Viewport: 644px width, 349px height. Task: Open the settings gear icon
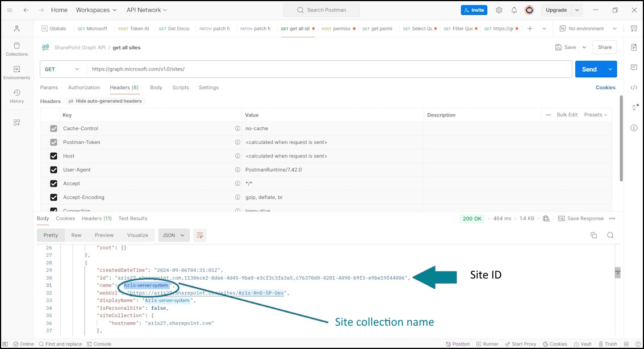click(x=499, y=10)
